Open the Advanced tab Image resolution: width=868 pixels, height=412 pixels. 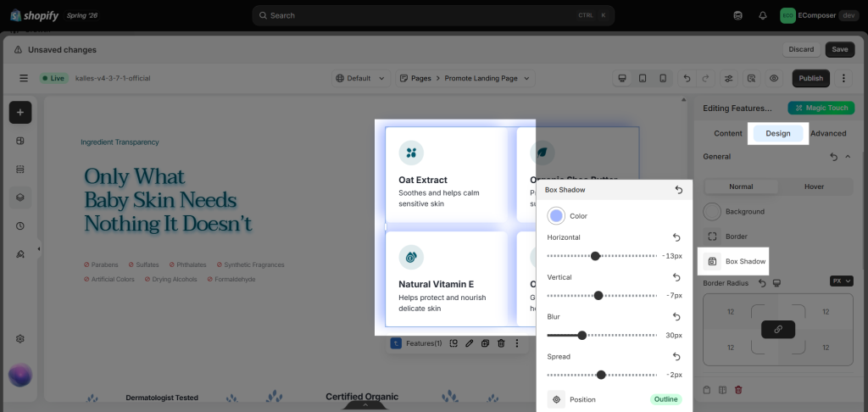(828, 133)
